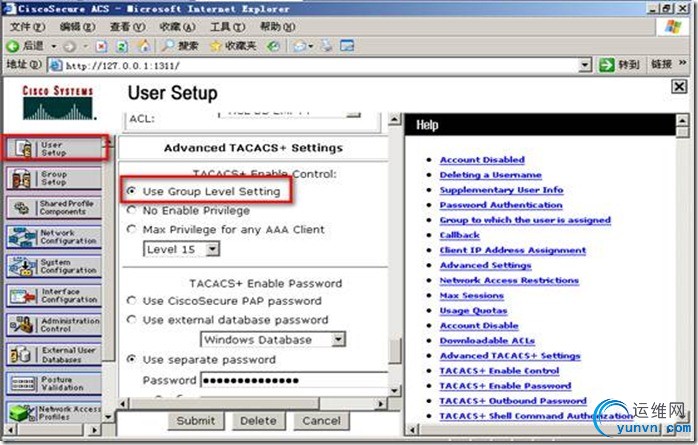Image resolution: width=698 pixels, height=445 pixels.
Task: Open Posture Validation section
Action: pos(54,384)
